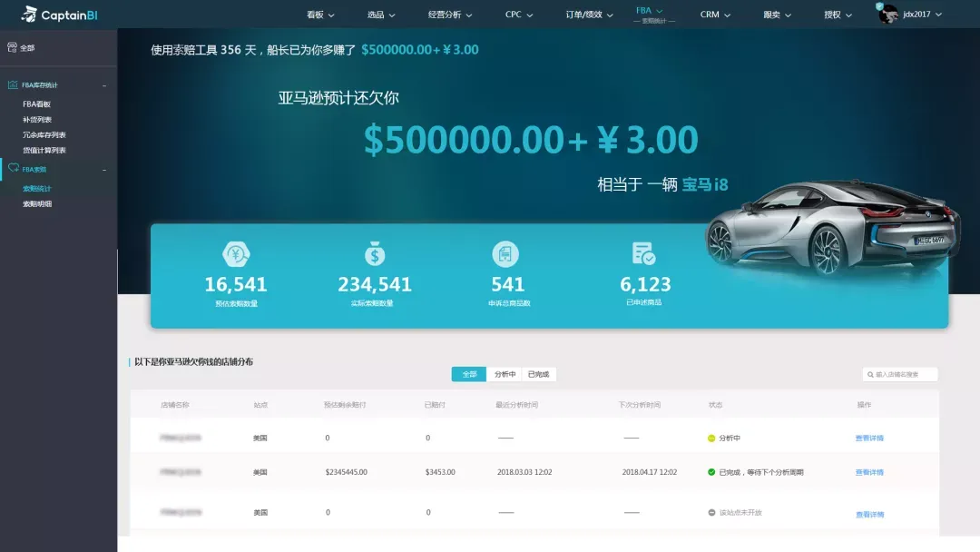Click the $3453.00 paid amount
The image size is (980, 552).
point(440,472)
